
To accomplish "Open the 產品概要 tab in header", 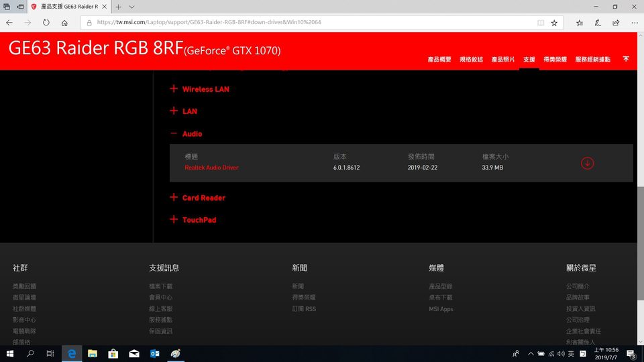I will (x=439, y=60).
